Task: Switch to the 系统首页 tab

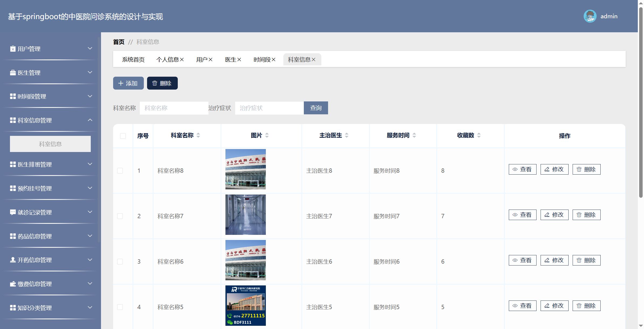Action: point(133,59)
